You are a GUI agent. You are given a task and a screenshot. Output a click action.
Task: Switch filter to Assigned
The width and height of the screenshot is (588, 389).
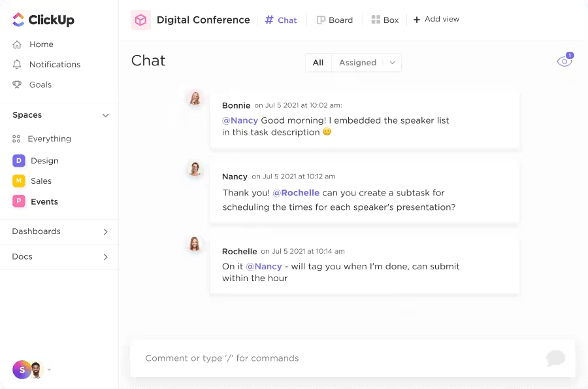[x=357, y=63]
